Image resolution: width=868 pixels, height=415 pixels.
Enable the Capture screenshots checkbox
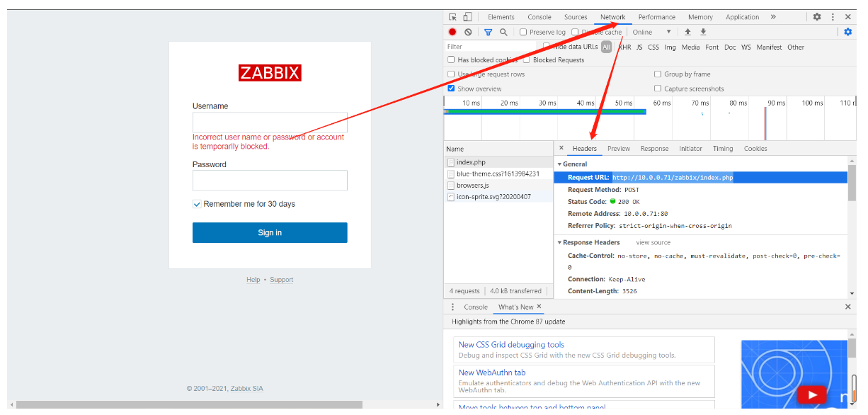[x=658, y=89]
